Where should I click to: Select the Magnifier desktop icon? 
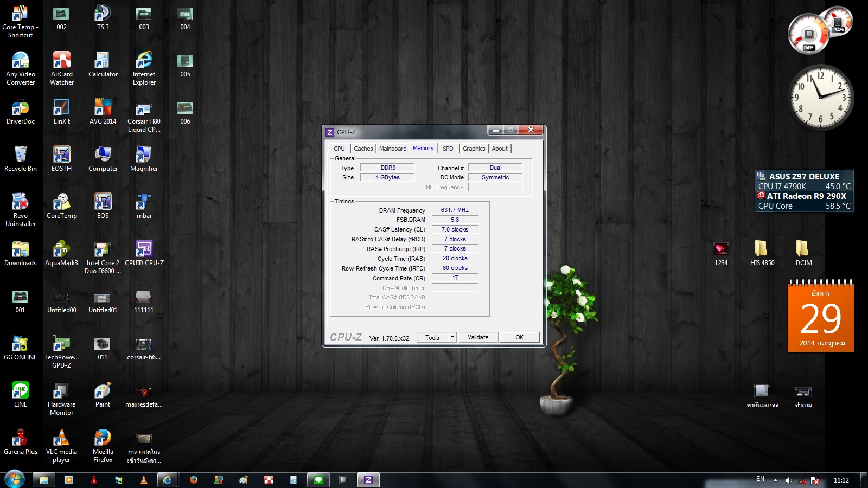click(x=144, y=159)
